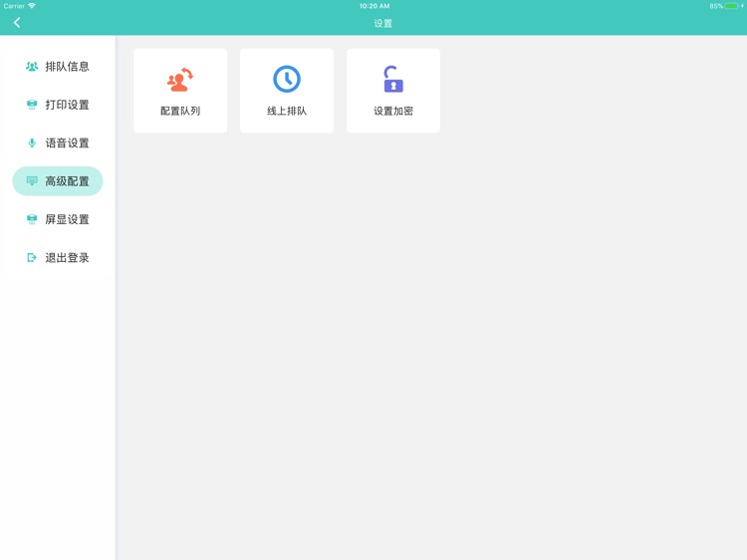The height and width of the screenshot is (560, 747).
Task: Choose 退出登录 to log out
Action: (58, 258)
